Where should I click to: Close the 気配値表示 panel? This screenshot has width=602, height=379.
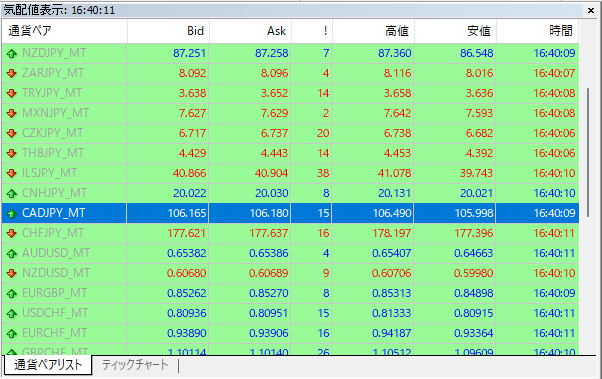591,10
